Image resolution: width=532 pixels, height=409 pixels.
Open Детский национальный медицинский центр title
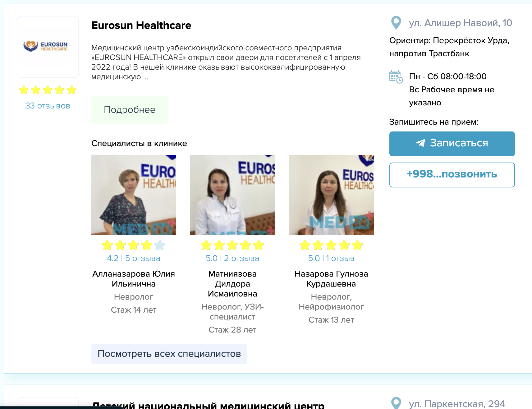coord(208,405)
